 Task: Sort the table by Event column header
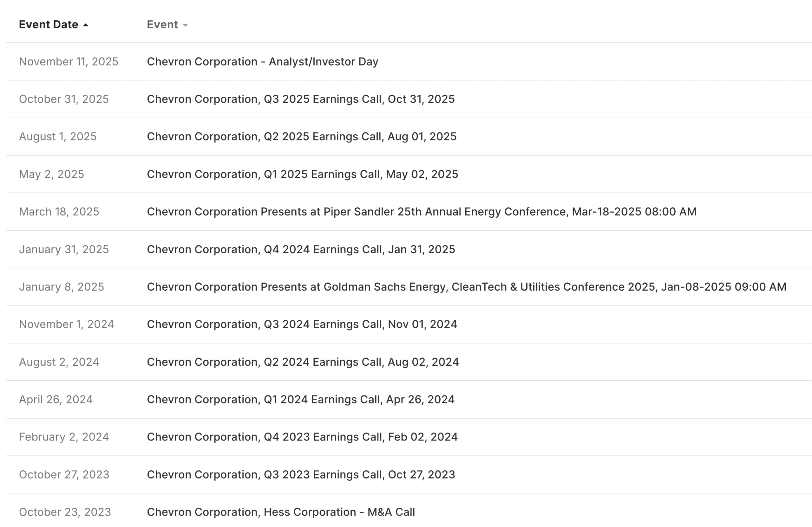point(163,24)
